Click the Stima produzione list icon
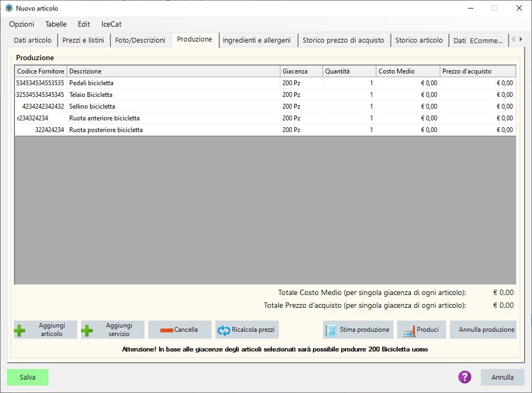 click(331, 331)
